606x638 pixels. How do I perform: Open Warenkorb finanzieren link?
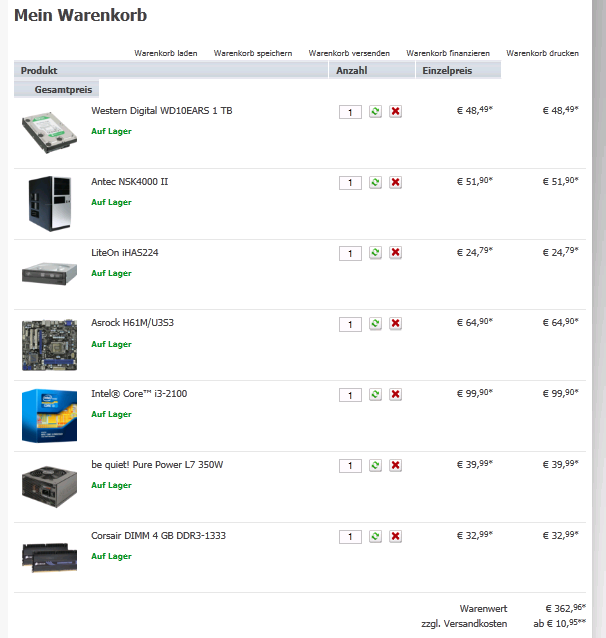[448, 53]
